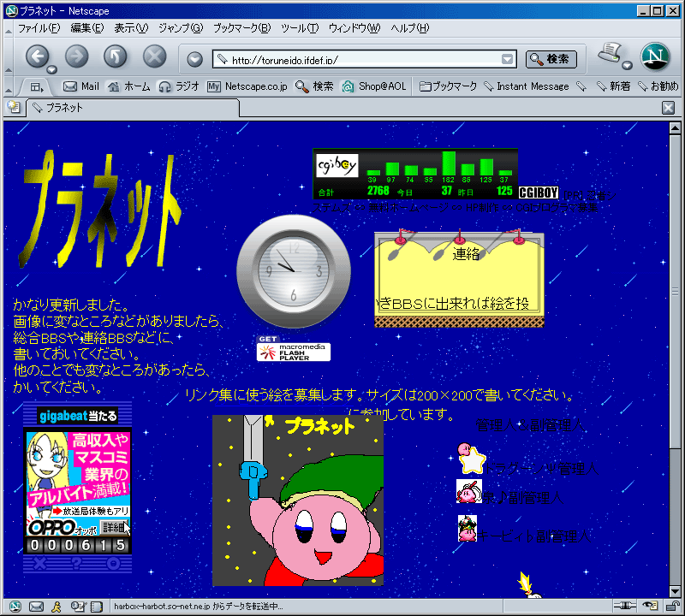685x616 pixels.
Task: Close the current tab with the tab-bar X
Action: [x=668, y=108]
